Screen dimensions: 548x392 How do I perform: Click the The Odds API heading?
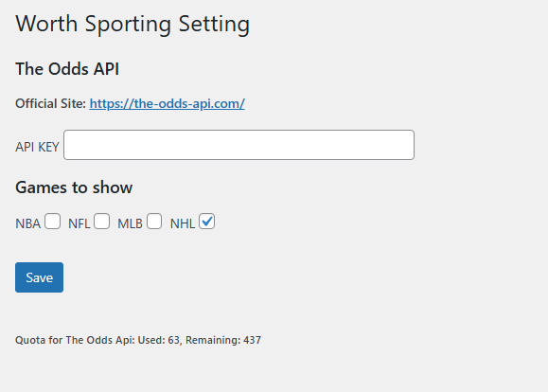(67, 68)
